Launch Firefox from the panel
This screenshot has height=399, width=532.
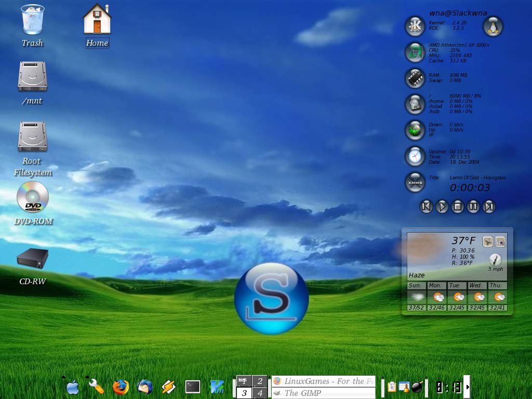click(121, 387)
